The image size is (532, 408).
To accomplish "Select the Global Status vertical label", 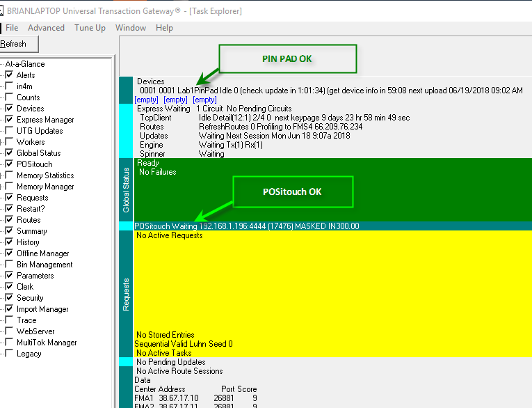I will [x=126, y=189].
